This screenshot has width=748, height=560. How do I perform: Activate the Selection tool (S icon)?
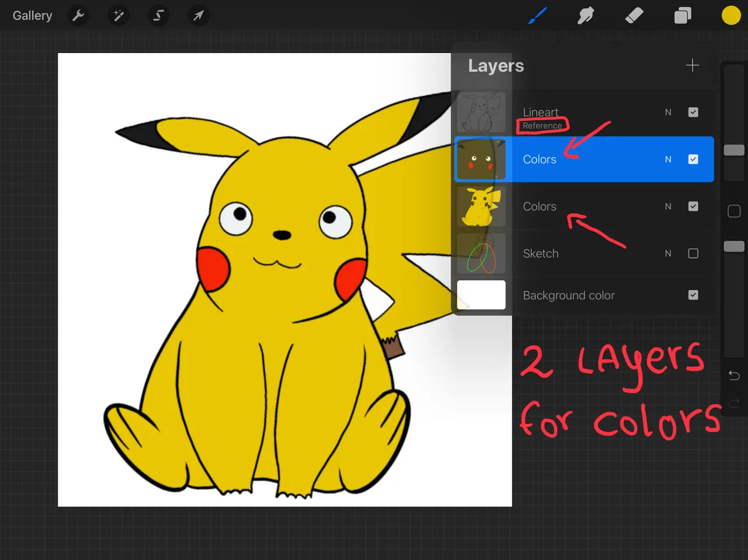[158, 16]
